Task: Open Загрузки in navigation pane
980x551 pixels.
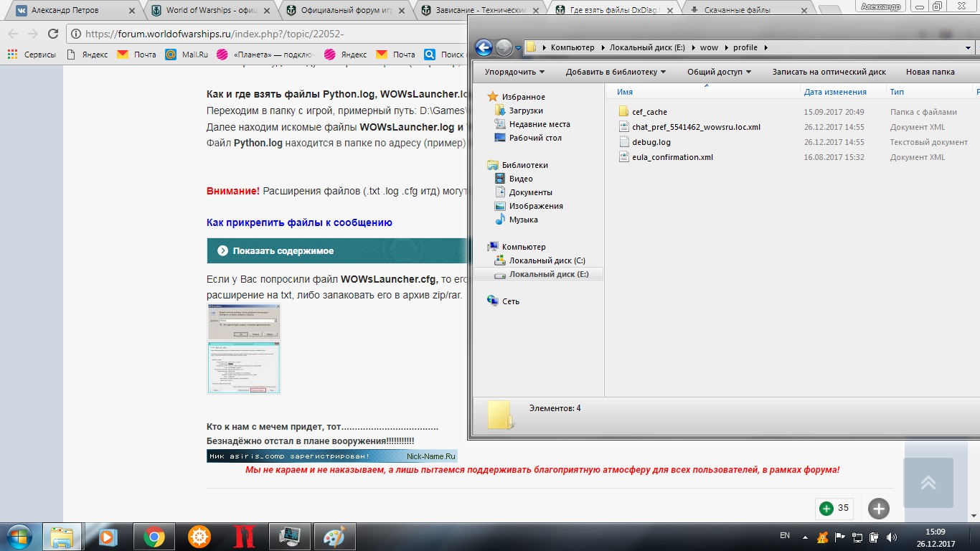Action: pyautogui.click(x=519, y=110)
